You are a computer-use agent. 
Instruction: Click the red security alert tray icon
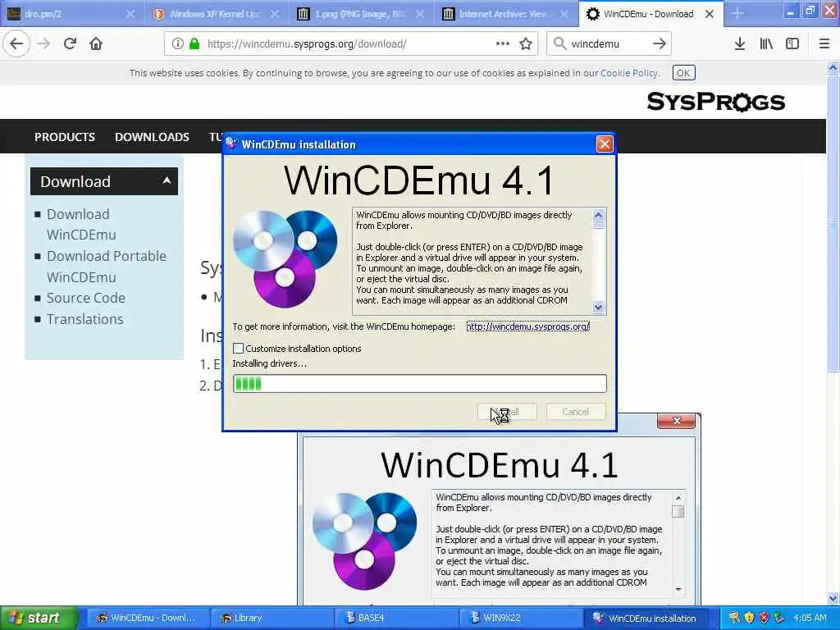(764, 618)
